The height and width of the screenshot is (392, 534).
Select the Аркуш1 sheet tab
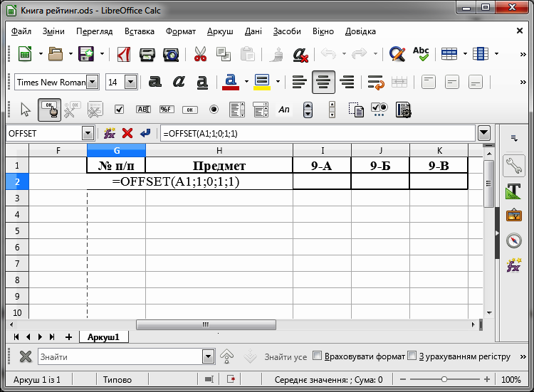[103, 337]
